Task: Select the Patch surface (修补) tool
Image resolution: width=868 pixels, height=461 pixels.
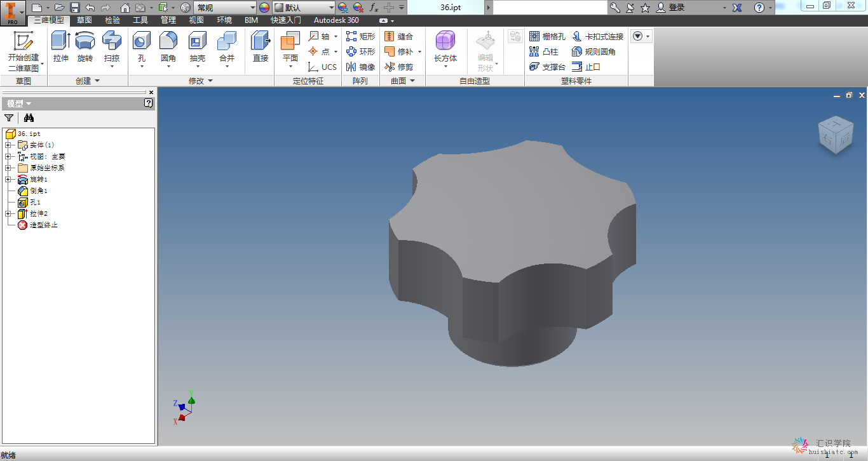Action: point(398,51)
